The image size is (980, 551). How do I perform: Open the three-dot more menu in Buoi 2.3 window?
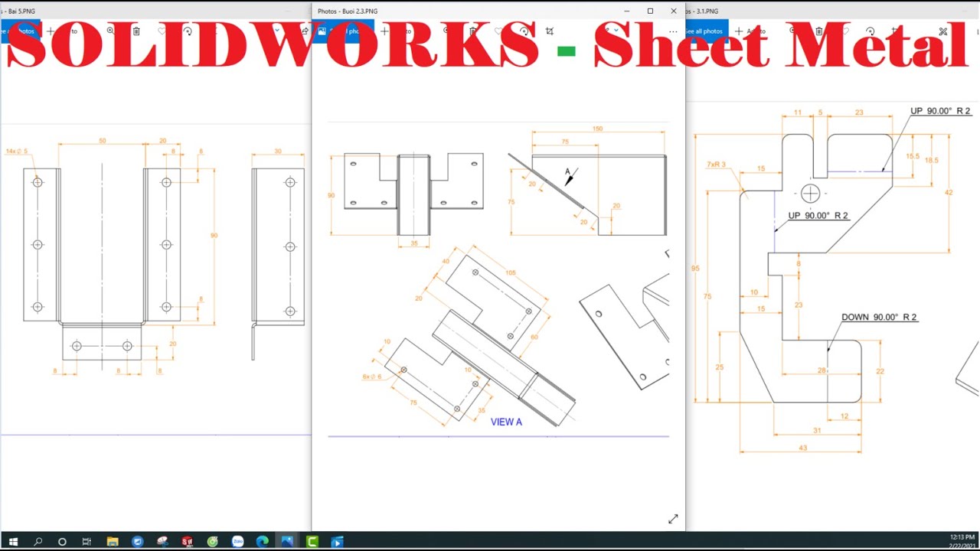point(673,31)
